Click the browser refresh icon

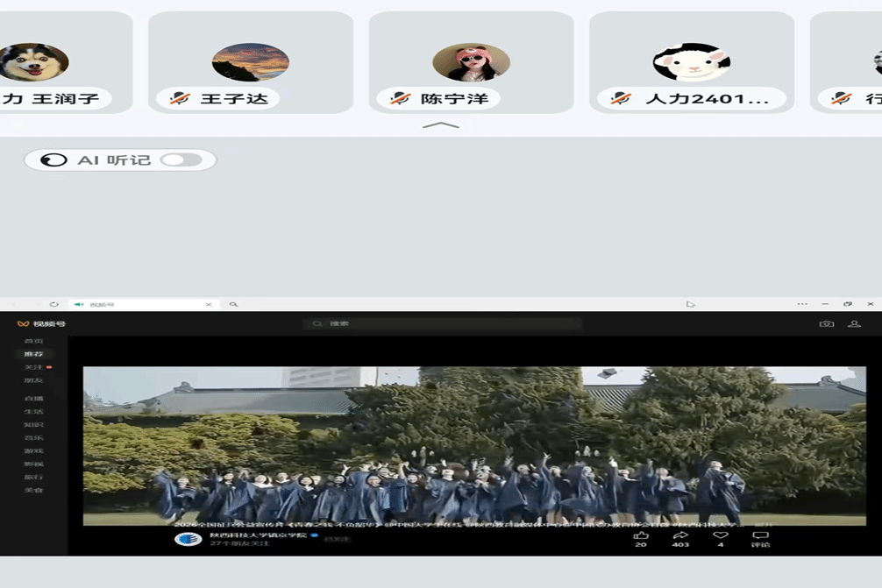point(54,304)
